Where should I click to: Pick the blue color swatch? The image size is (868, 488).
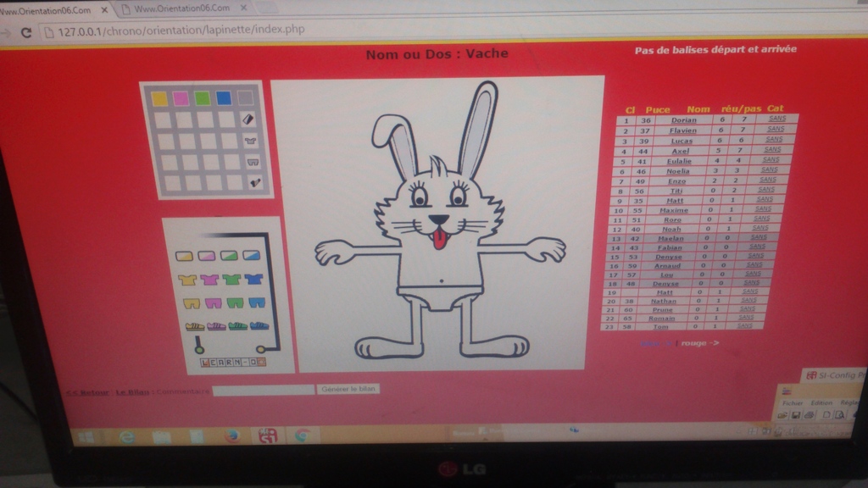(223, 98)
